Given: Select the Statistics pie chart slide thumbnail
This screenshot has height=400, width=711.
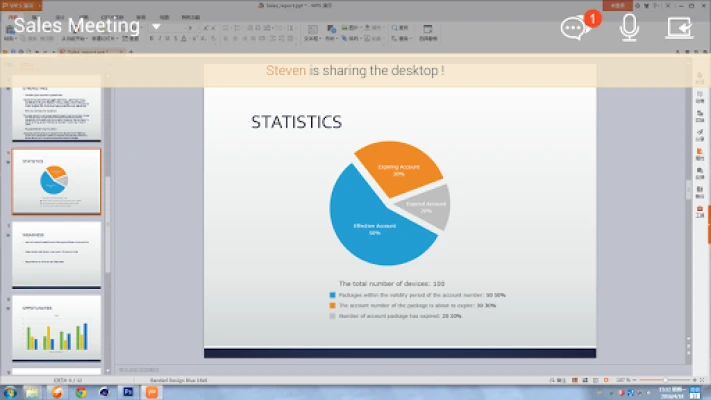Looking at the screenshot, I should [x=56, y=182].
